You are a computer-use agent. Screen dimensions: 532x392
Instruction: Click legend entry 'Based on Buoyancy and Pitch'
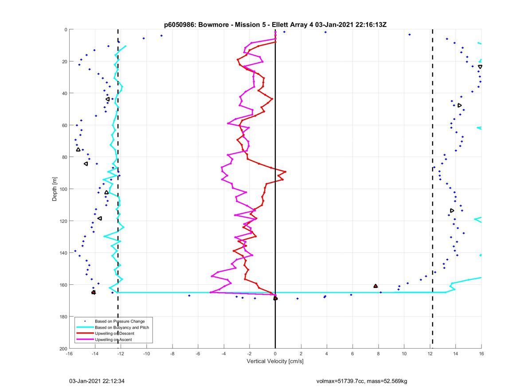pos(122,327)
